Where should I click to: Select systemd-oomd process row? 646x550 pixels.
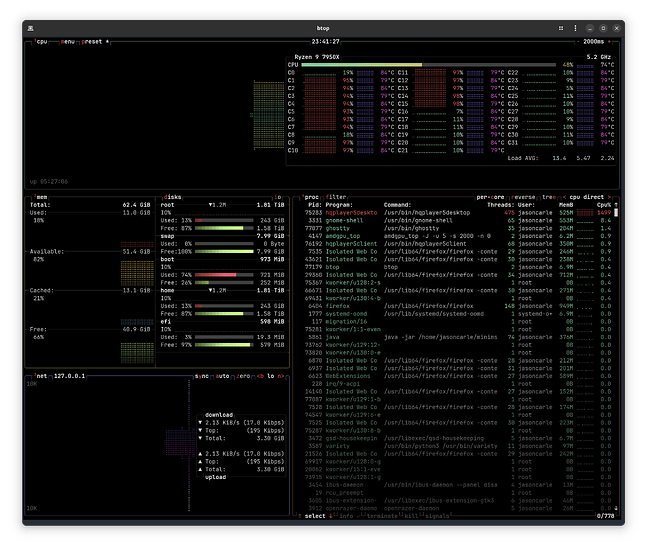point(457,314)
